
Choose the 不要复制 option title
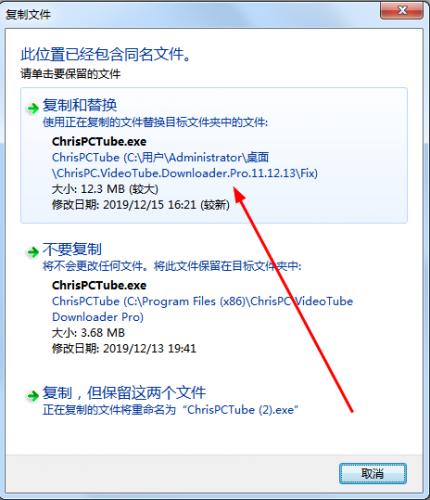(72, 249)
